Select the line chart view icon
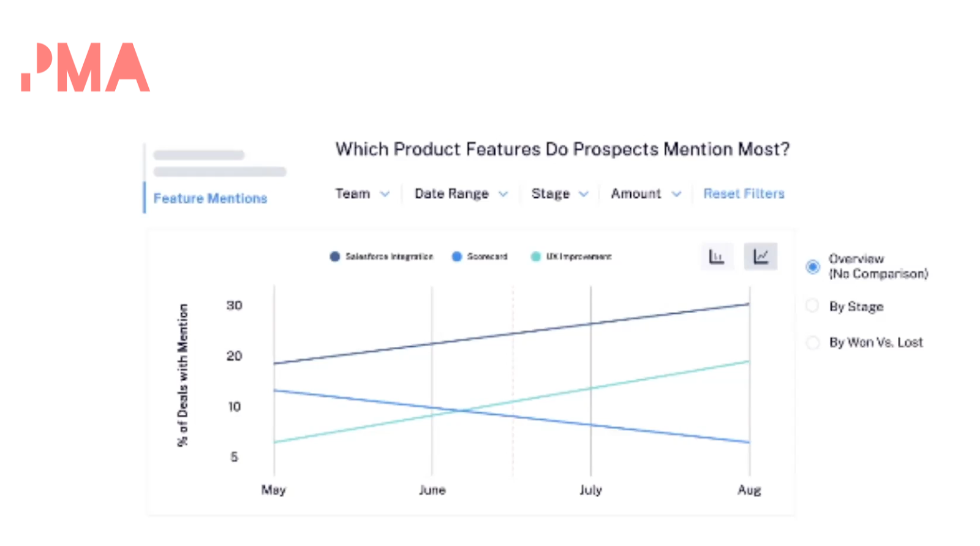The width and height of the screenshot is (980, 546). point(761,256)
